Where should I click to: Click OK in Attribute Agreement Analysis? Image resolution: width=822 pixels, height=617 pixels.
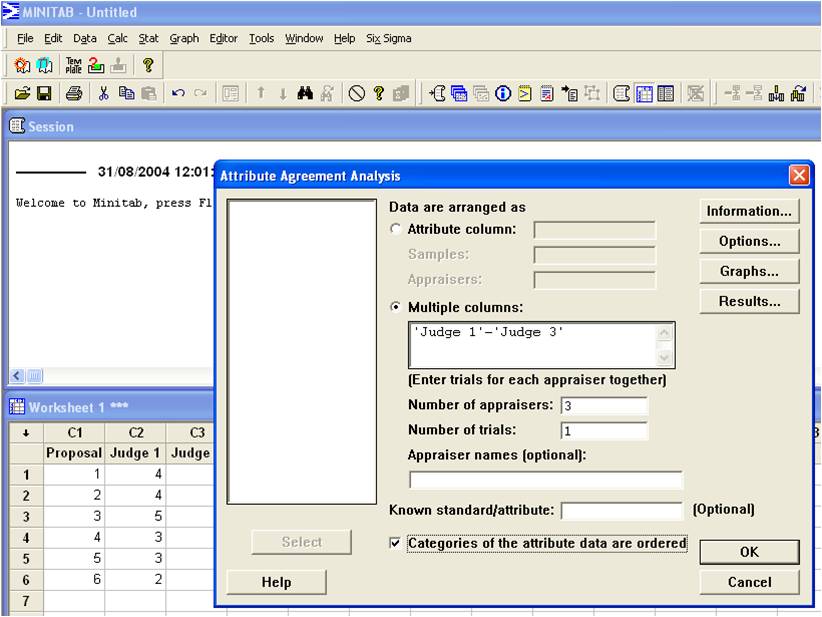tap(749, 552)
